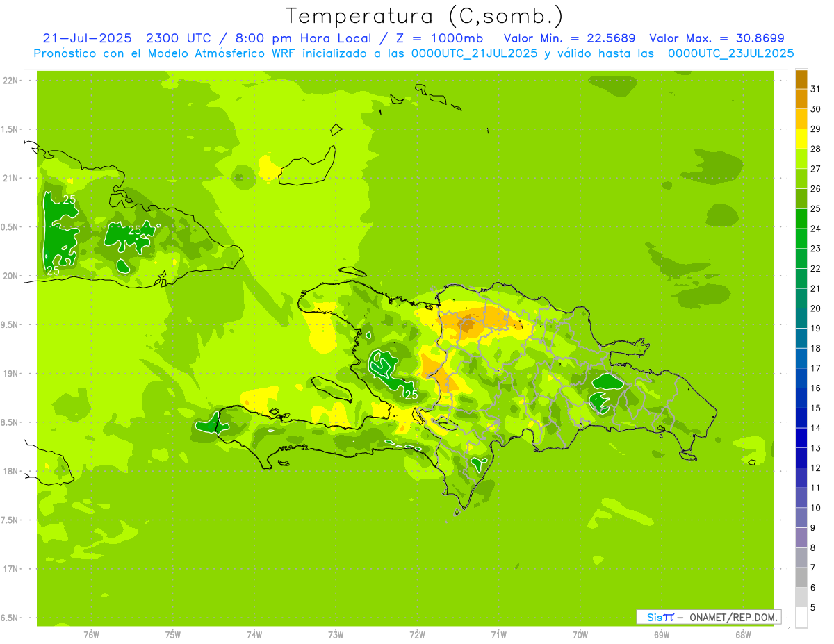
Task: Click the legend value 5
Action: point(813,608)
